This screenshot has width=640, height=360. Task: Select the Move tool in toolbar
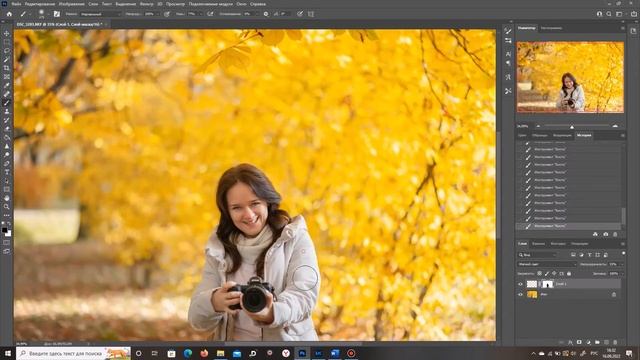click(7, 33)
